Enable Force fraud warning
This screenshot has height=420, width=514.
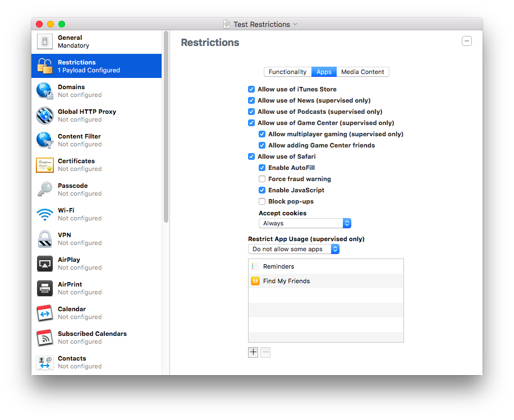(262, 179)
